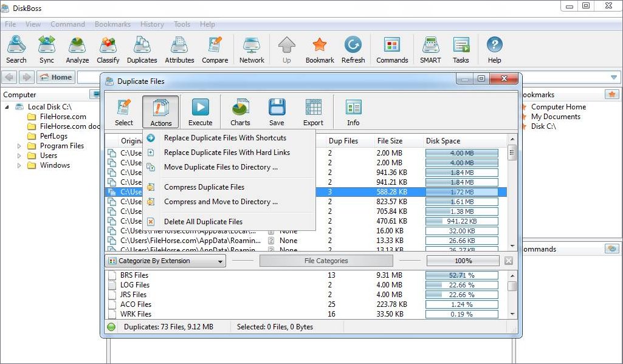Click the Bookmark star icon

[x=320, y=50]
